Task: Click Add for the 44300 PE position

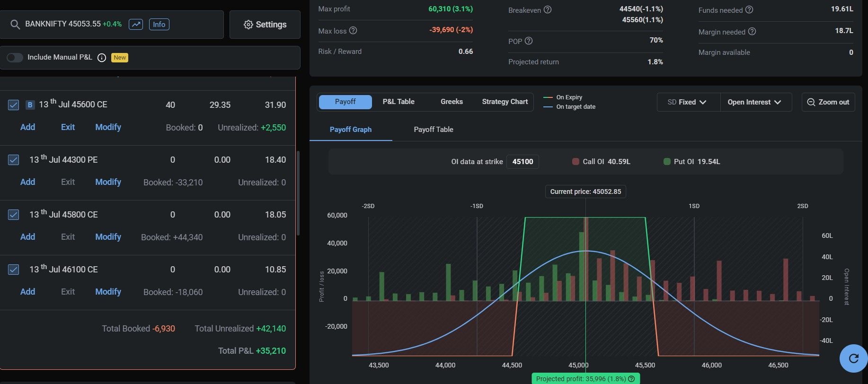Action: click(27, 182)
